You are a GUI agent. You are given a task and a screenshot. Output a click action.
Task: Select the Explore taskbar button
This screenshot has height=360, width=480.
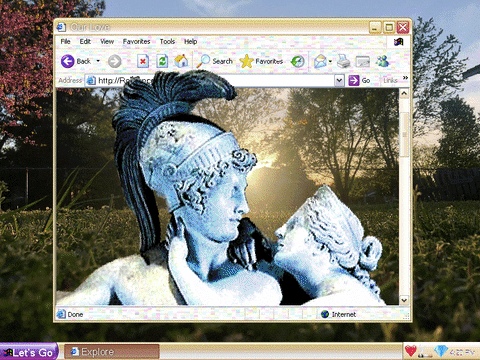click(x=112, y=352)
